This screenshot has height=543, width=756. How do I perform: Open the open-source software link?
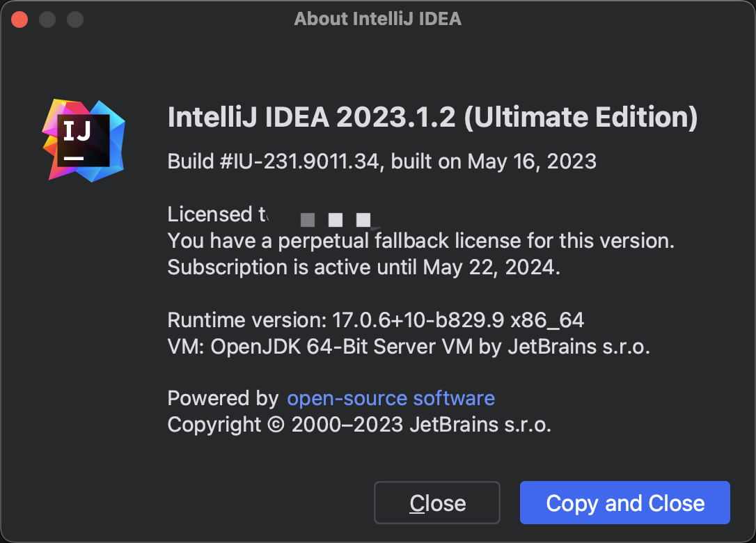pyautogui.click(x=391, y=398)
